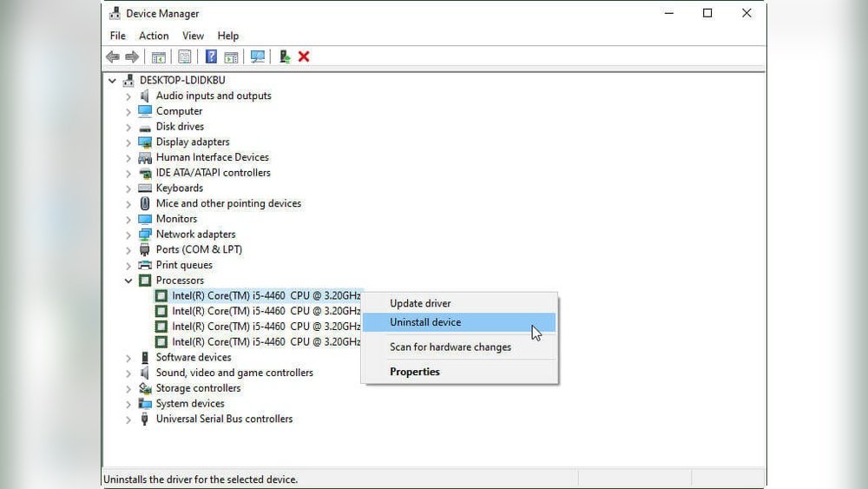This screenshot has height=489, width=868.
Task: Click the Back arrow toolbar icon
Action: 112,57
